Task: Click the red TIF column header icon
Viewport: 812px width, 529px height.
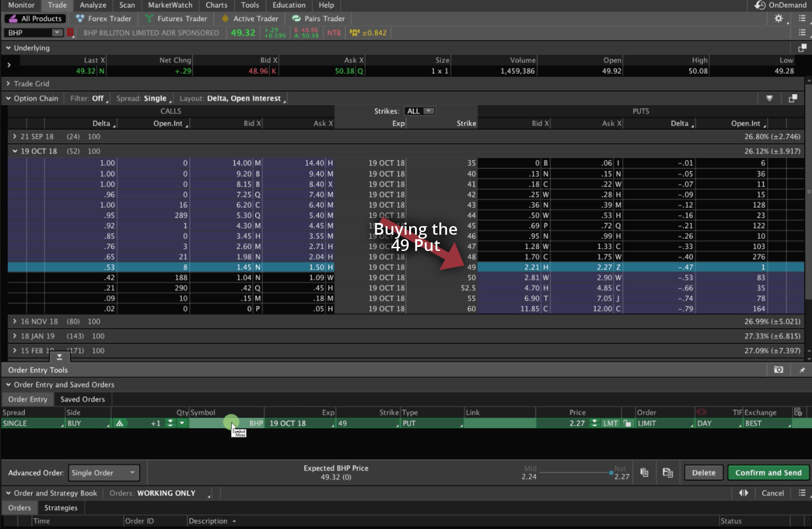Action: (x=701, y=412)
